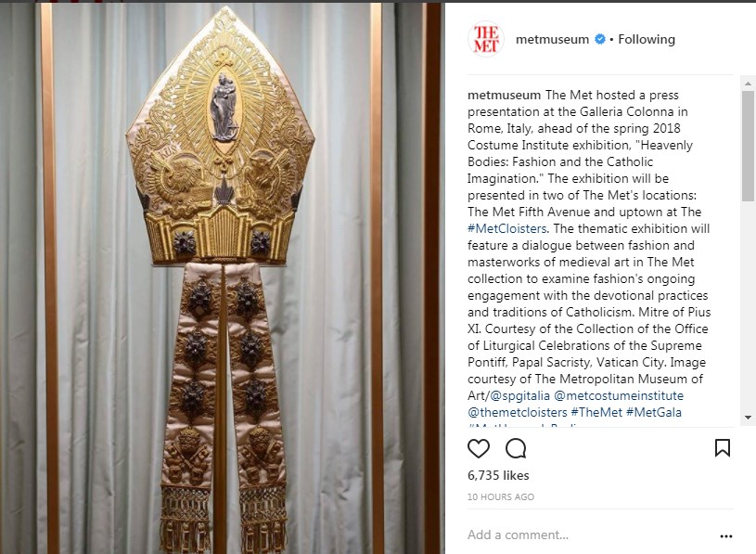Open the #TheMet hashtag

[x=596, y=413]
